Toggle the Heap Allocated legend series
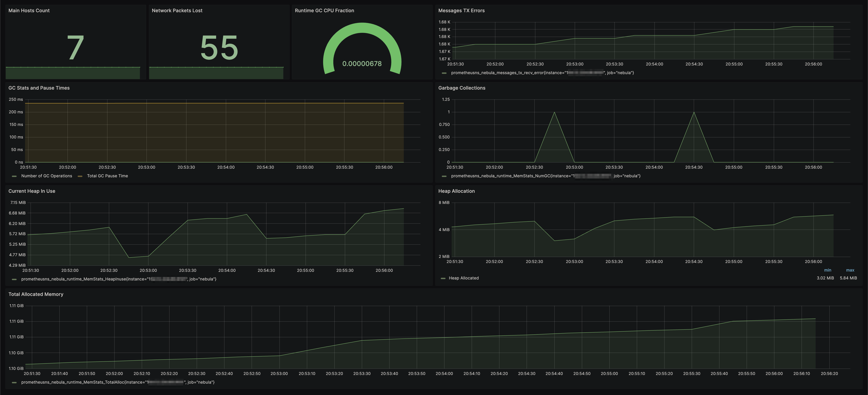 pos(464,278)
